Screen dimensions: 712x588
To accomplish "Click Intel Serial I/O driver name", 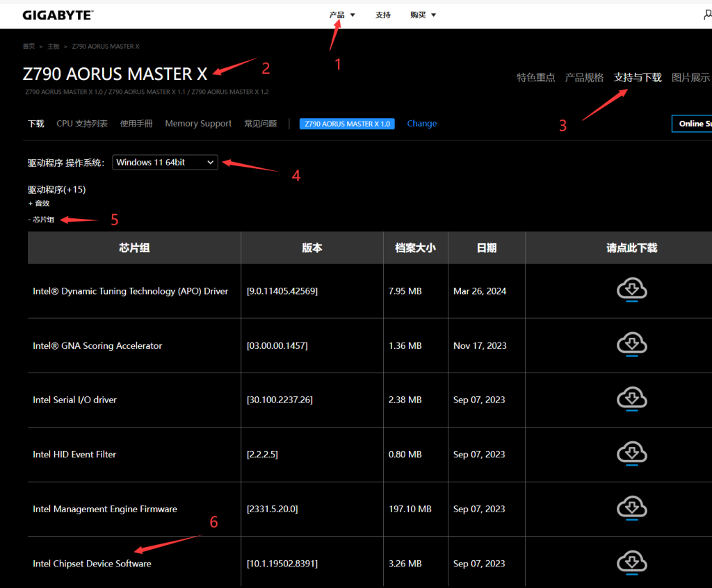I will point(74,400).
